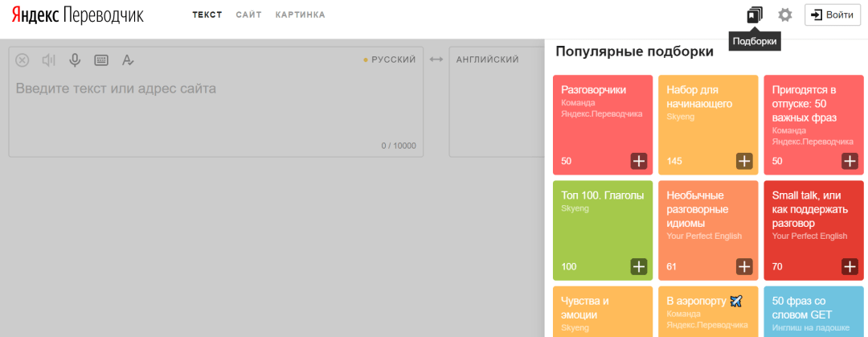
Task: Open settings via the gear icon
Action: click(785, 15)
